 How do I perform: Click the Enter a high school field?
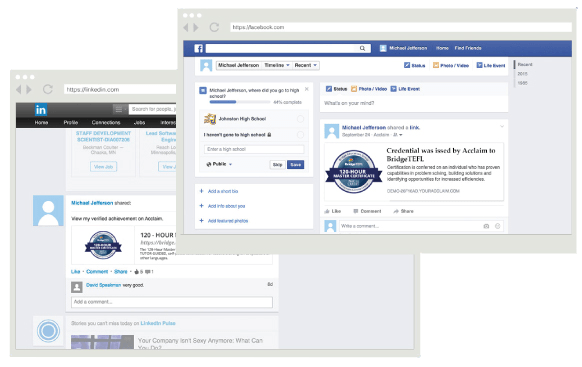pyautogui.click(x=254, y=149)
